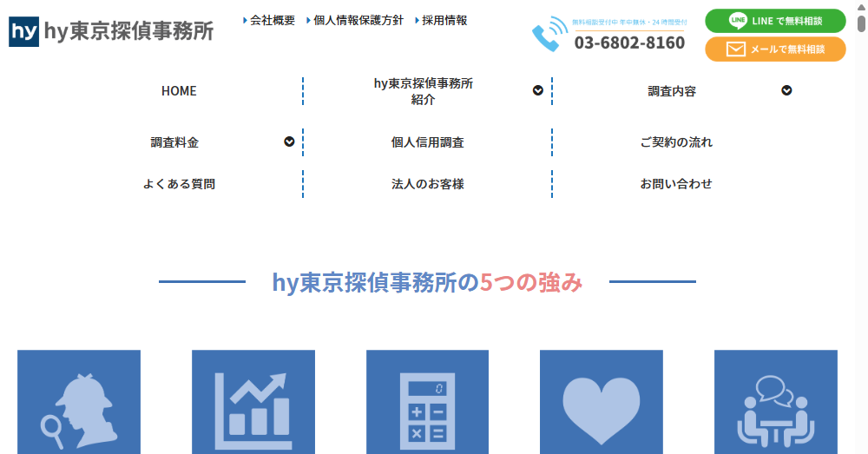Click the detective with magnifier icon
868x454 pixels.
click(x=79, y=405)
